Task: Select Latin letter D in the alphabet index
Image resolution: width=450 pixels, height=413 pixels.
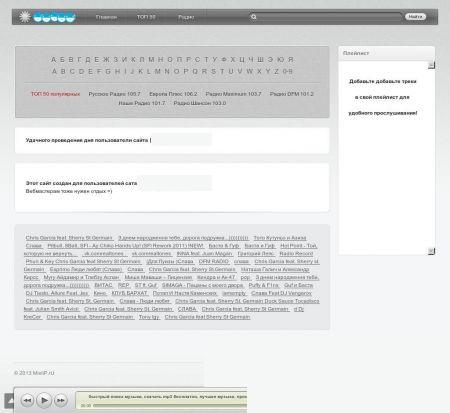Action: (x=81, y=71)
